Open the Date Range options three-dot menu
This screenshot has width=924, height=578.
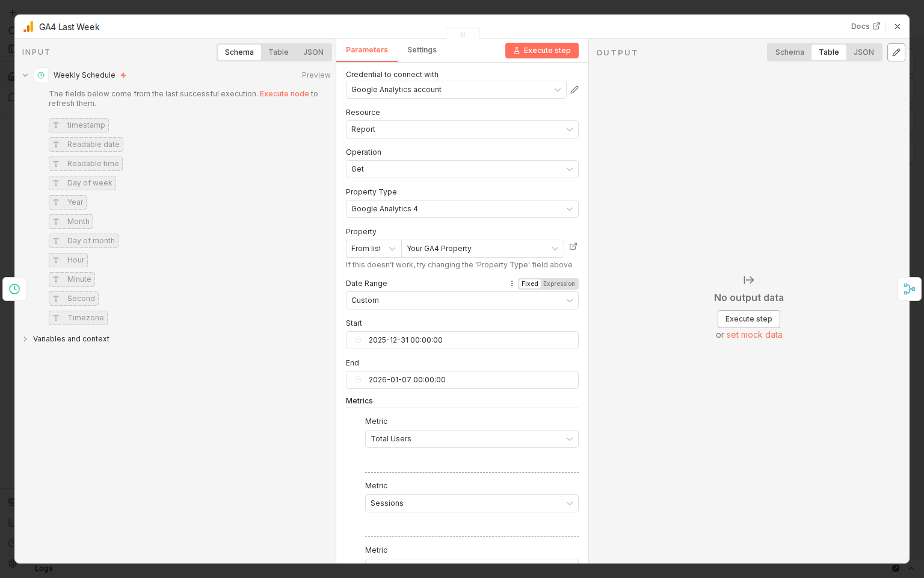(x=512, y=284)
